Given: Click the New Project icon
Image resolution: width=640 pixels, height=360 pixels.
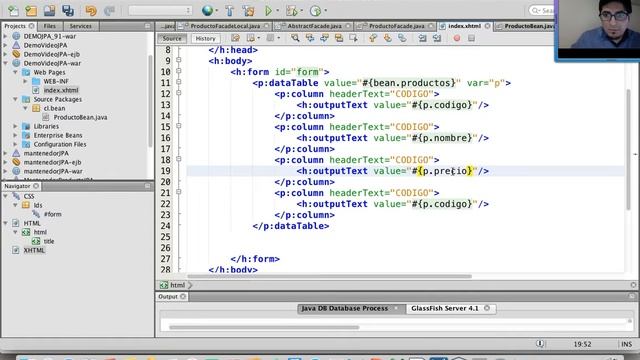Looking at the screenshot, I should pos(31,11).
